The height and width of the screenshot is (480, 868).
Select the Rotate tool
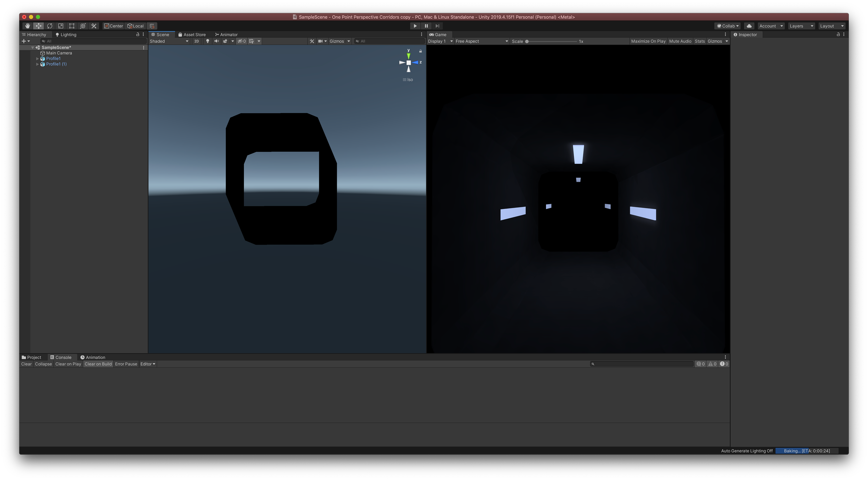point(50,26)
